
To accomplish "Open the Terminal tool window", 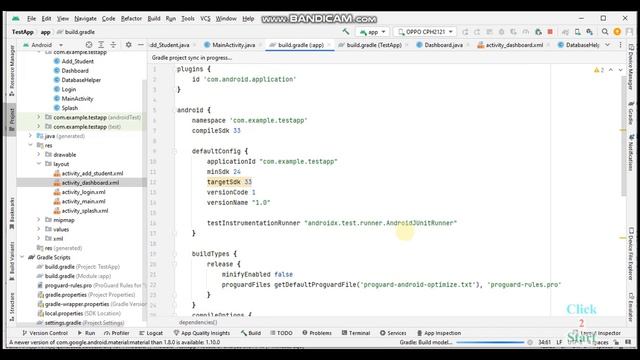I will tap(356, 333).
